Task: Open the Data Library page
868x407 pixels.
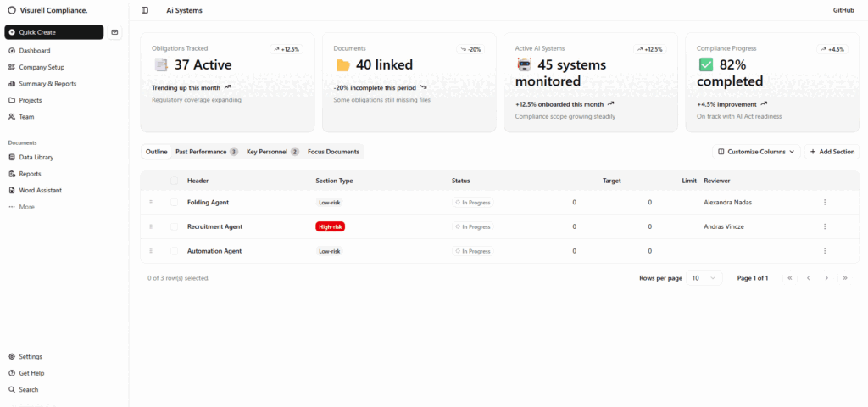Action: [x=36, y=158]
